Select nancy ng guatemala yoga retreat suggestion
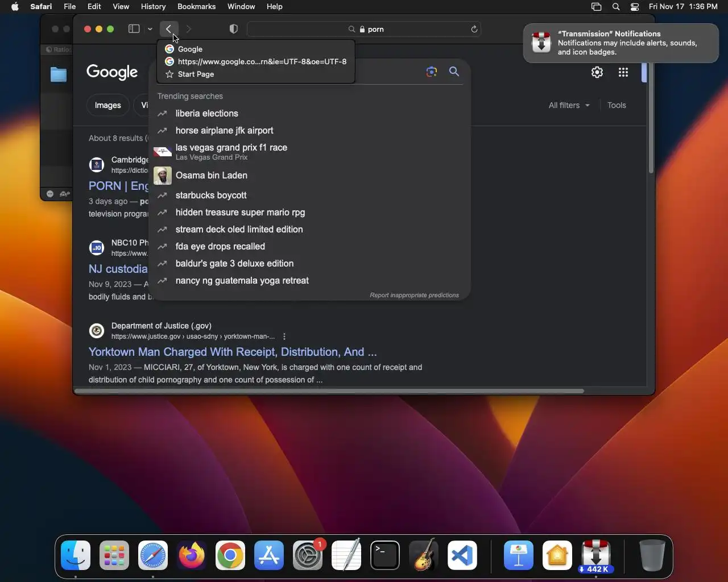Image resolution: width=728 pixels, height=582 pixels. coord(310,280)
